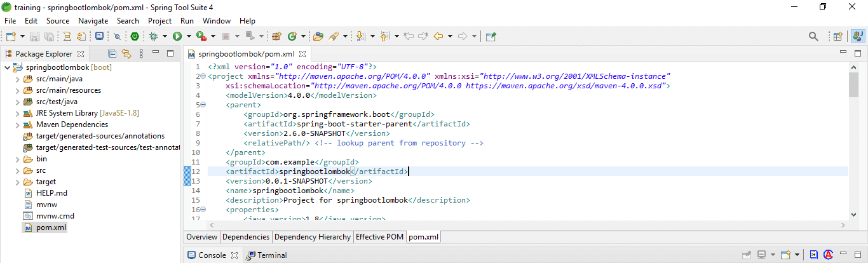Switch to the Dependency Hierarchy tab
868x263 pixels.
point(312,237)
